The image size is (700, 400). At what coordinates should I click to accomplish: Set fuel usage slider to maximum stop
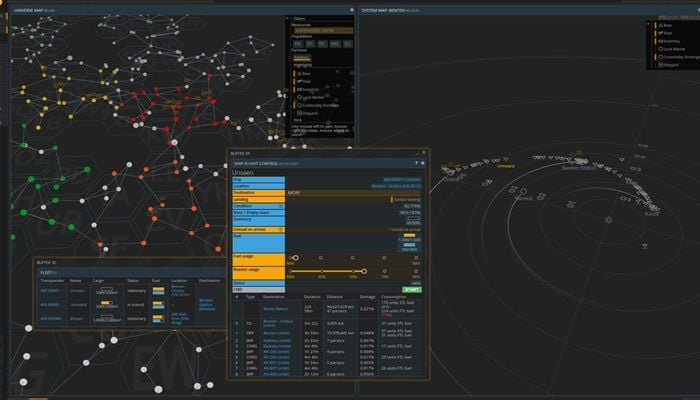[x=416, y=258]
